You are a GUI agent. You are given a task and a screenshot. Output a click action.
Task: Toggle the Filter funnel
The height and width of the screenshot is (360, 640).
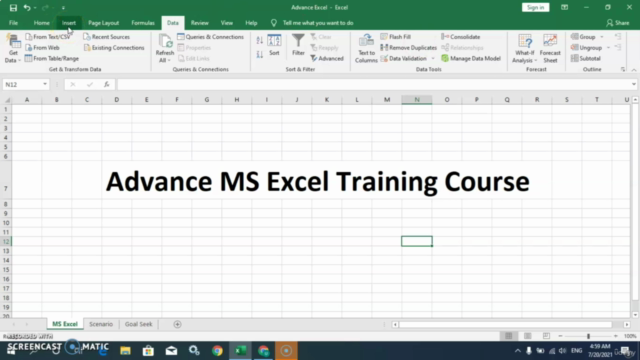[298, 45]
